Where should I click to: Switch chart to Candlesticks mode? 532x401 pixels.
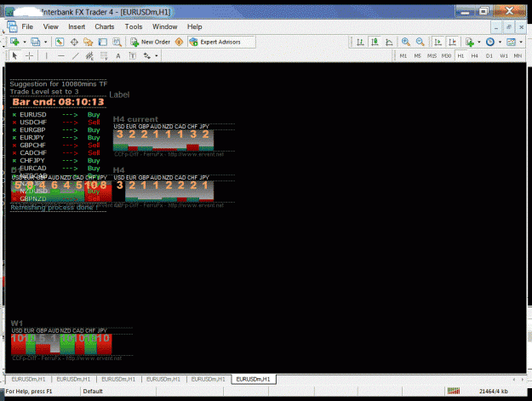(375, 42)
